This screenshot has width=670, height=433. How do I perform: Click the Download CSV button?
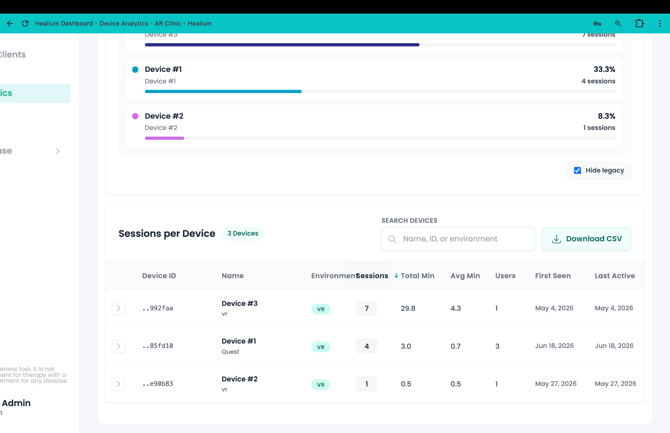(x=586, y=239)
